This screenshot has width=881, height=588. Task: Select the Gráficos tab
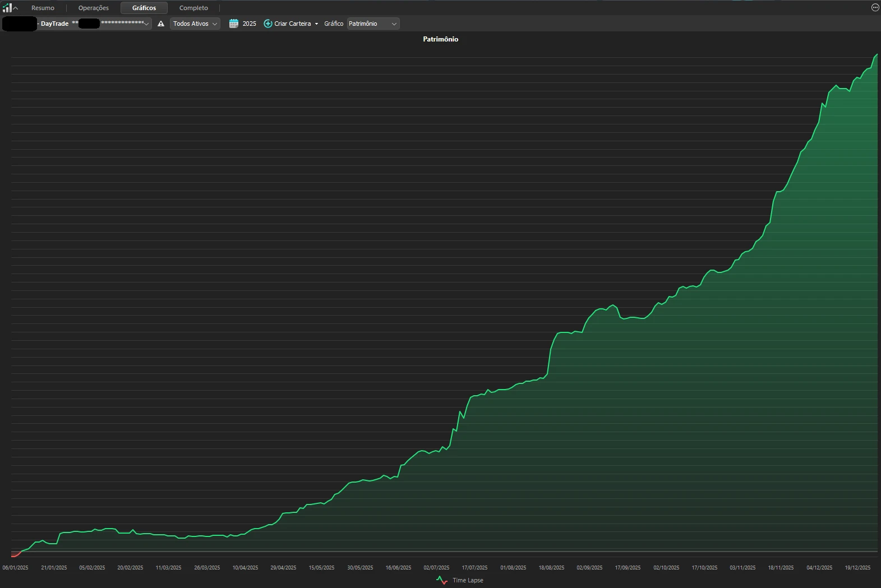144,8
